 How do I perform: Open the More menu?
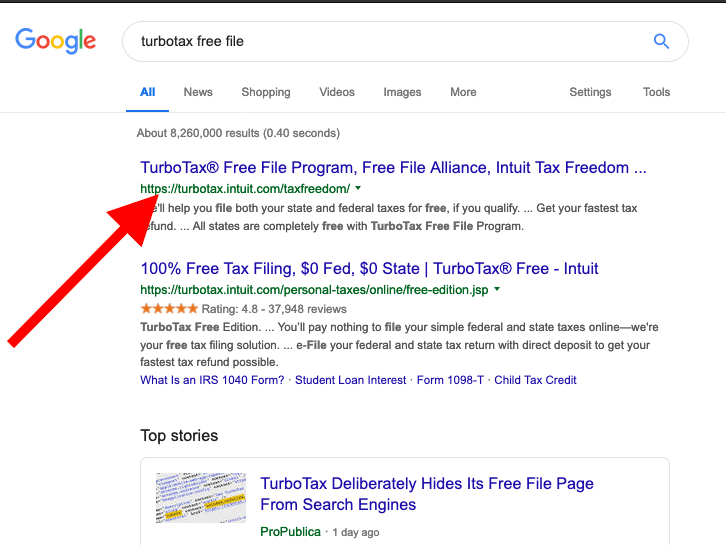pos(463,92)
